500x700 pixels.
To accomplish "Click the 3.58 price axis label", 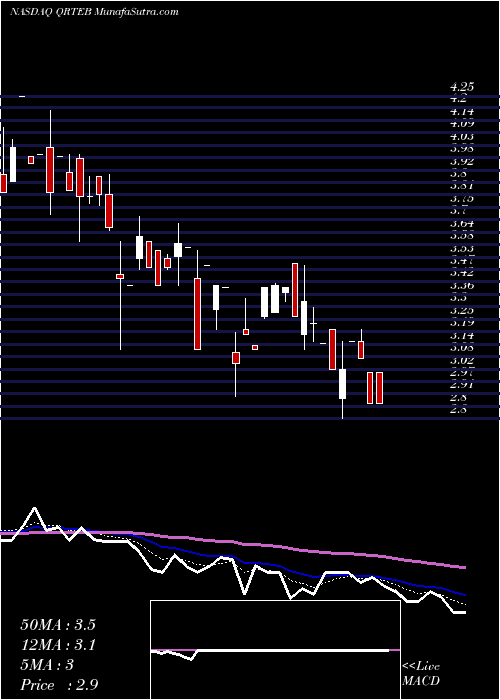I will click(x=462, y=236).
